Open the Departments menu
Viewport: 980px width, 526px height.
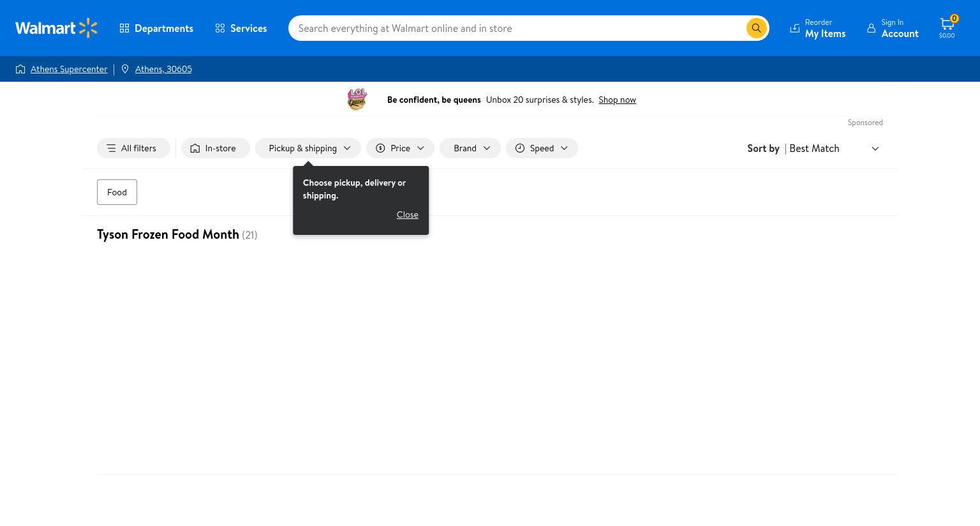coord(156,28)
